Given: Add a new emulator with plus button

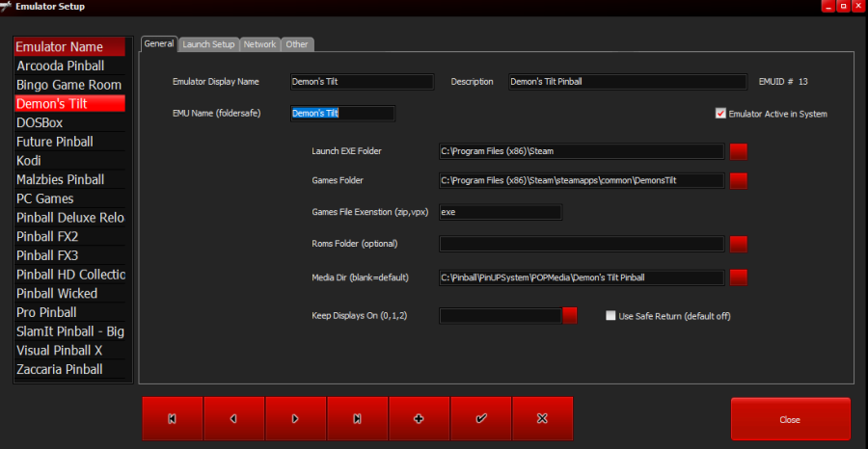Looking at the screenshot, I should [419, 419].
